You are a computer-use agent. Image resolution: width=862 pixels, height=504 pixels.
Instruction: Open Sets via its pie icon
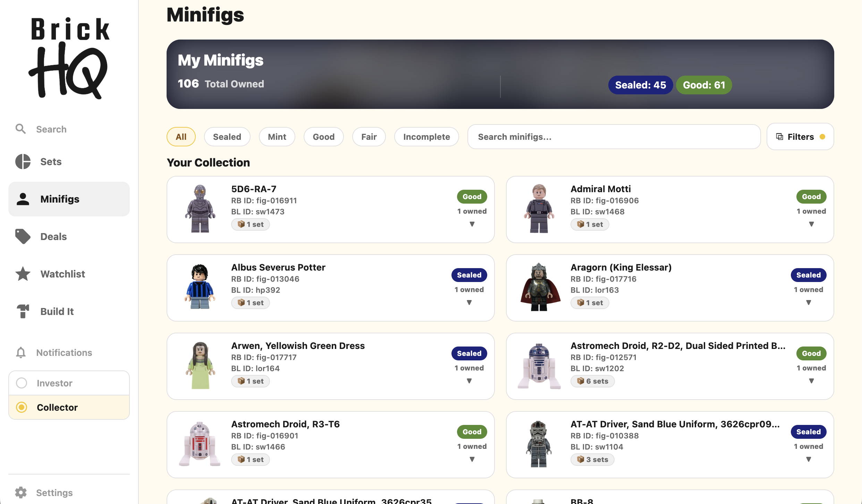(23, 162)
